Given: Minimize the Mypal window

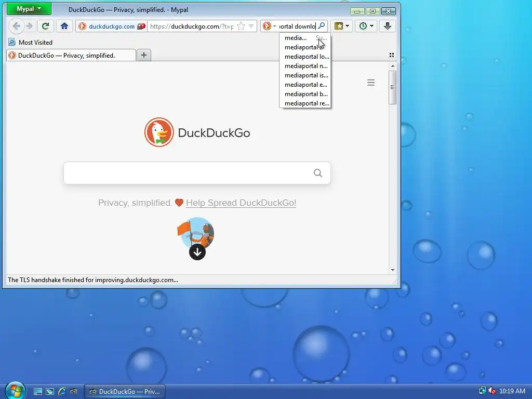Looking at the screenshot, I should pos(357,11).
